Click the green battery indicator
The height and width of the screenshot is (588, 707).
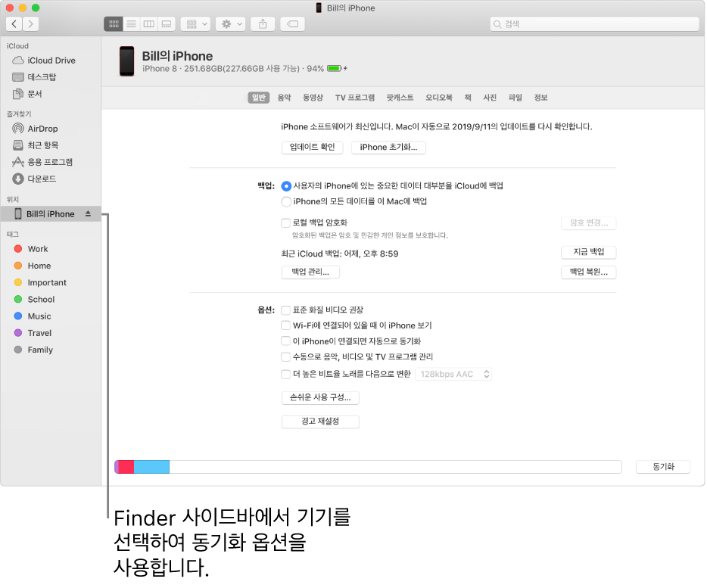334,69
